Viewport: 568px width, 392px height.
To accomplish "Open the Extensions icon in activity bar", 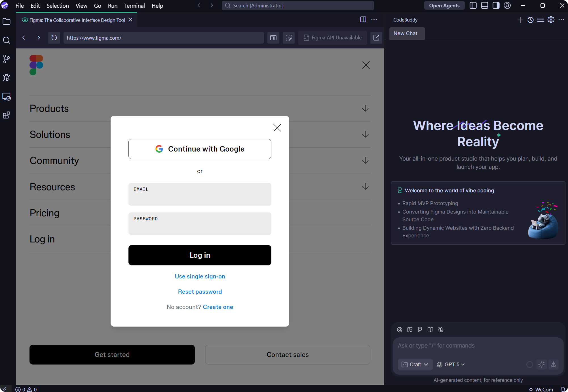I will pos(7,115).
